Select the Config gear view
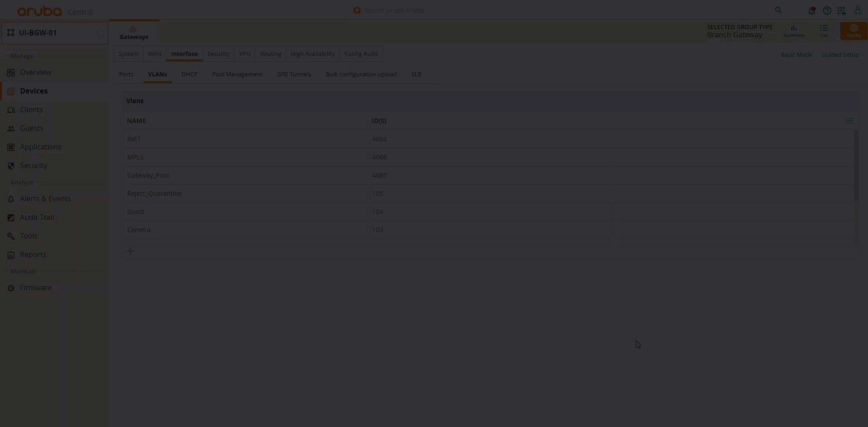 (x=853, y=31)
